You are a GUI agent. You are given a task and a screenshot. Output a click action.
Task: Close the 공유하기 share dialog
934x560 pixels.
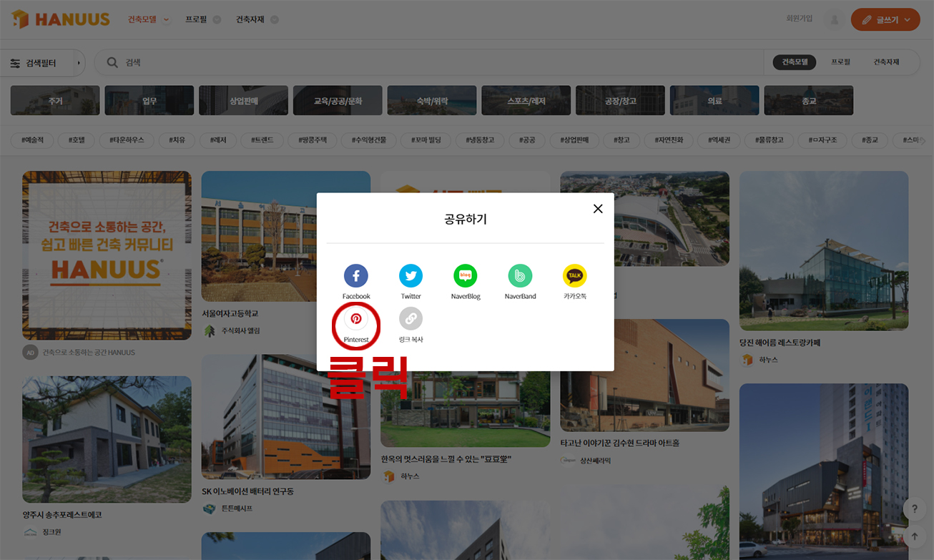(598, 209)
